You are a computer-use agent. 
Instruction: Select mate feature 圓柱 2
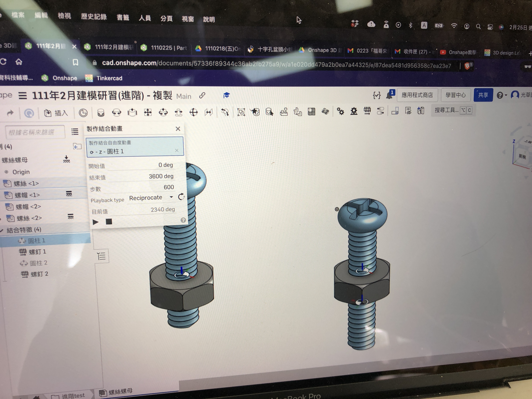(33, 263)
